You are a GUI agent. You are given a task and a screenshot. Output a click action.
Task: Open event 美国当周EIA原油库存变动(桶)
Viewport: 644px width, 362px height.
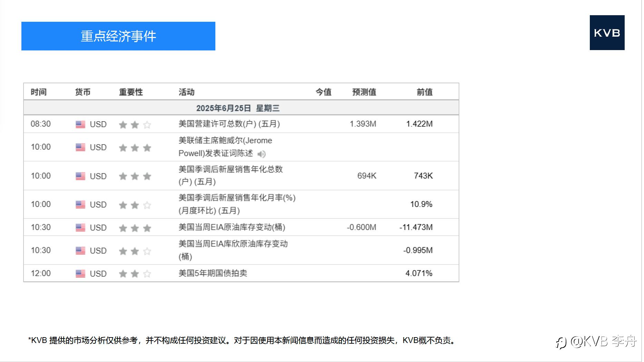232,227
